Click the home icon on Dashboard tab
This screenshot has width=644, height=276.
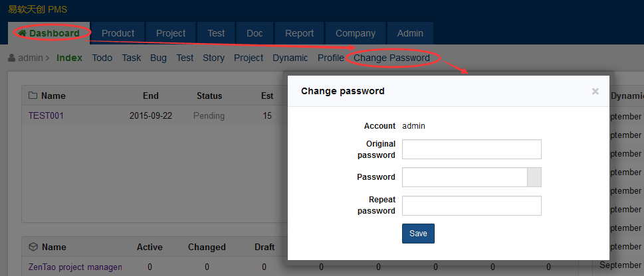pos(22,33)
